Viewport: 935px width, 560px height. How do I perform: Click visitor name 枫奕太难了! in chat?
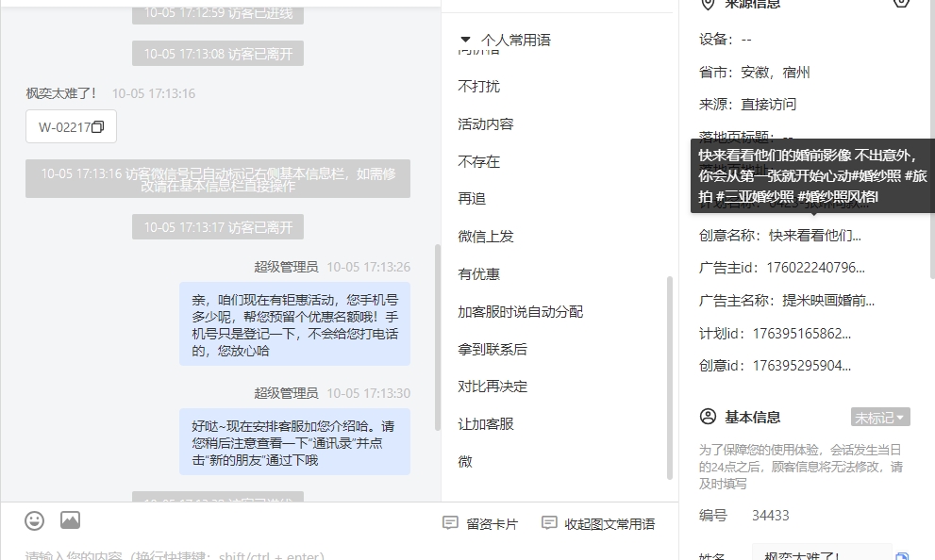point(60,93)
